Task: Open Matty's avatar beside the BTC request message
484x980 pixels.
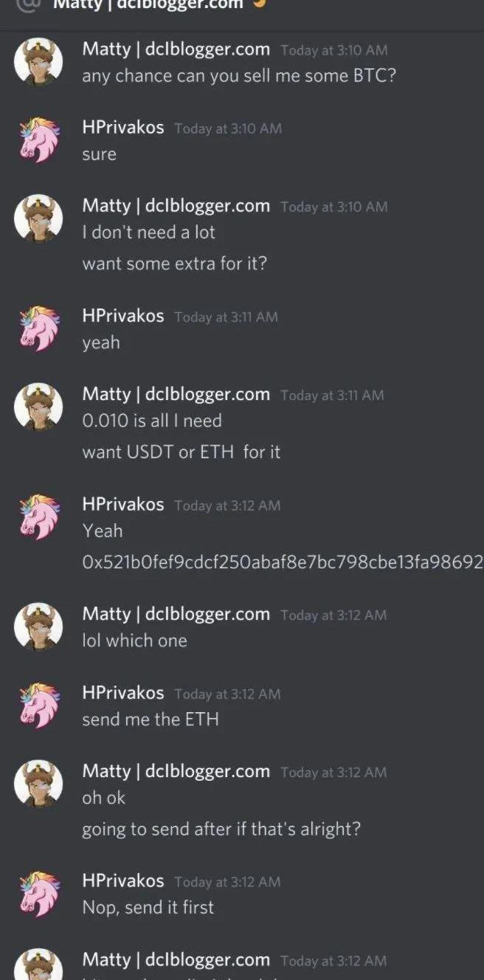Action: pos(38,62)
